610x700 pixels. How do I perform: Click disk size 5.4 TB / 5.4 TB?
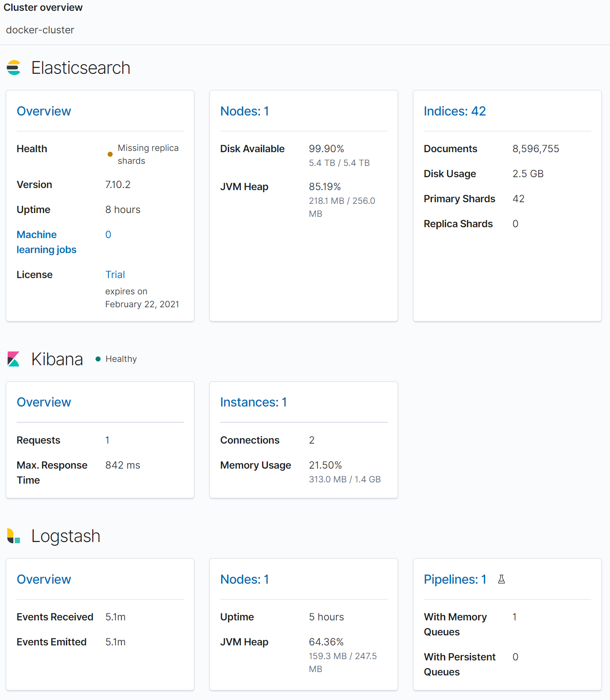pos(339,163)
